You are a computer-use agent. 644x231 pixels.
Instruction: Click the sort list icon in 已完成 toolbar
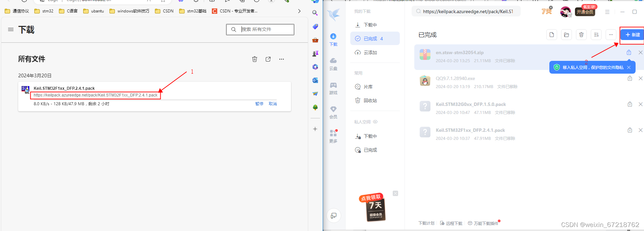click(596, 35)
